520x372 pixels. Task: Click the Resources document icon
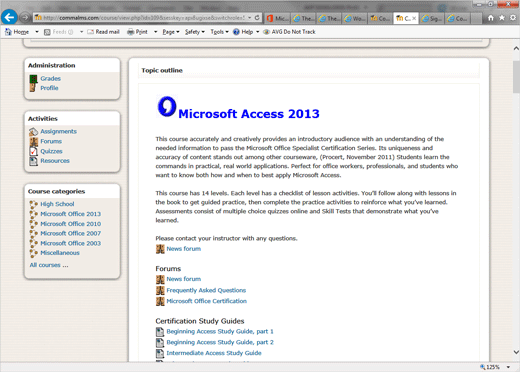click(33, 161)
